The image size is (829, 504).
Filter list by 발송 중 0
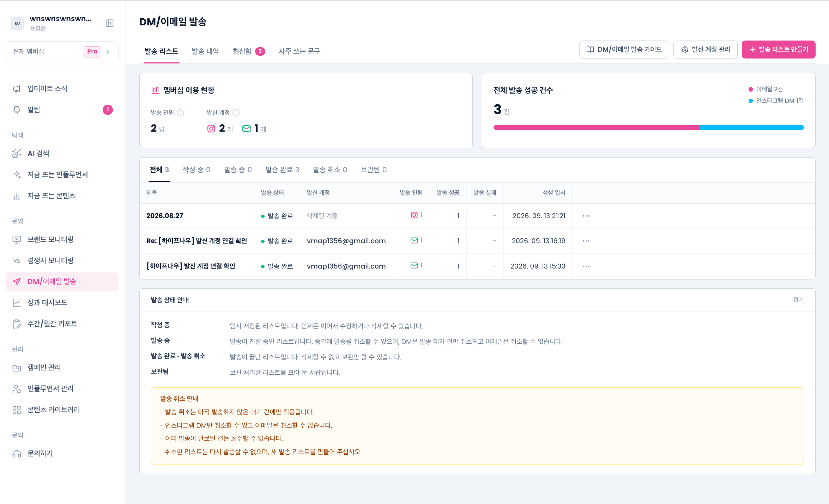click(x=238, y=170)
